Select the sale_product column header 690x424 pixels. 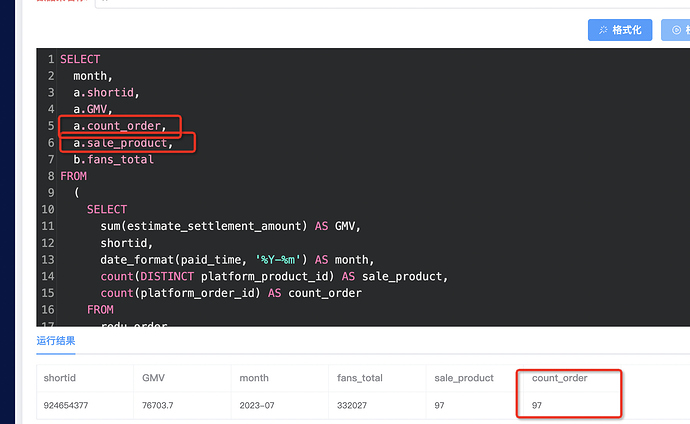[x=464, y=378]
